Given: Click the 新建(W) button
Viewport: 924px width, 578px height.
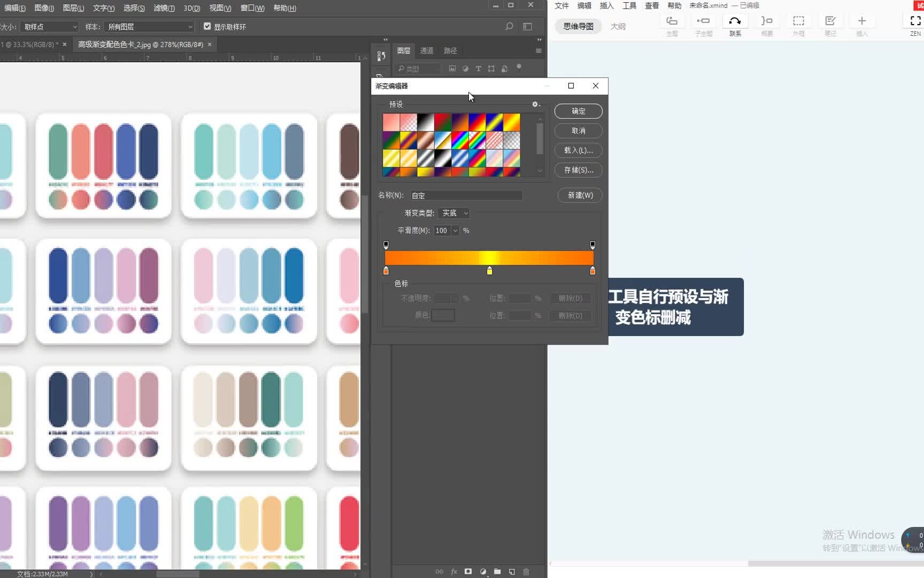Looking at the screenshot, I should [x=580, y=195].
